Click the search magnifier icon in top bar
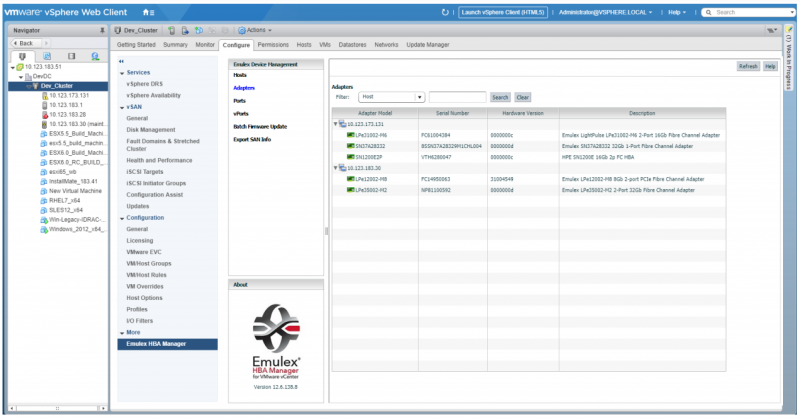This screenshot has height=419, width=800. click(x=709, y=12)
